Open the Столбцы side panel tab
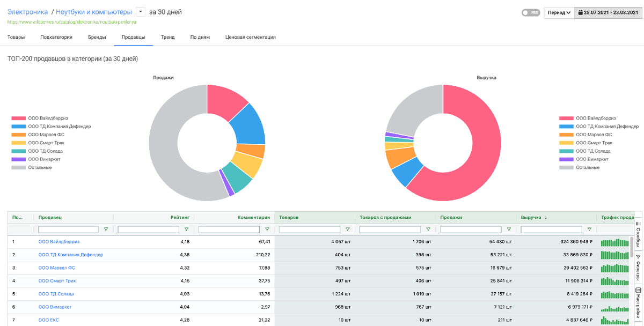Viewport: 644px width, 326px height. tap(639, 234)
